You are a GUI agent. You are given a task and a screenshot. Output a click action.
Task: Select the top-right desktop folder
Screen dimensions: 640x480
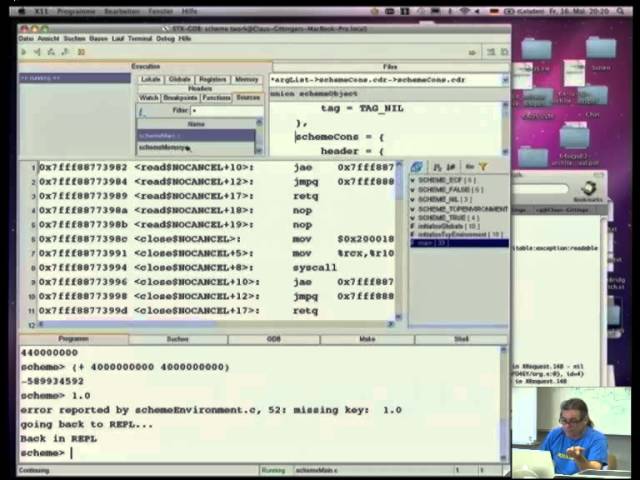point(601,47)
